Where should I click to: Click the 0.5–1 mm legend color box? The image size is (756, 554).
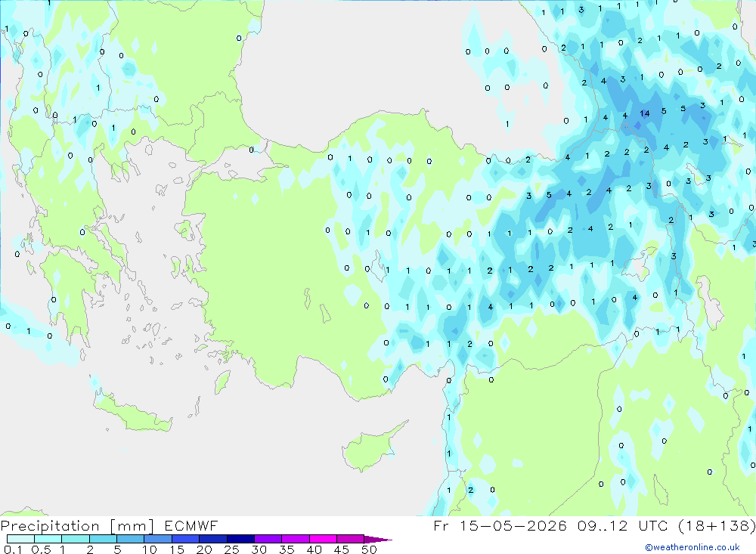(48, 539)
